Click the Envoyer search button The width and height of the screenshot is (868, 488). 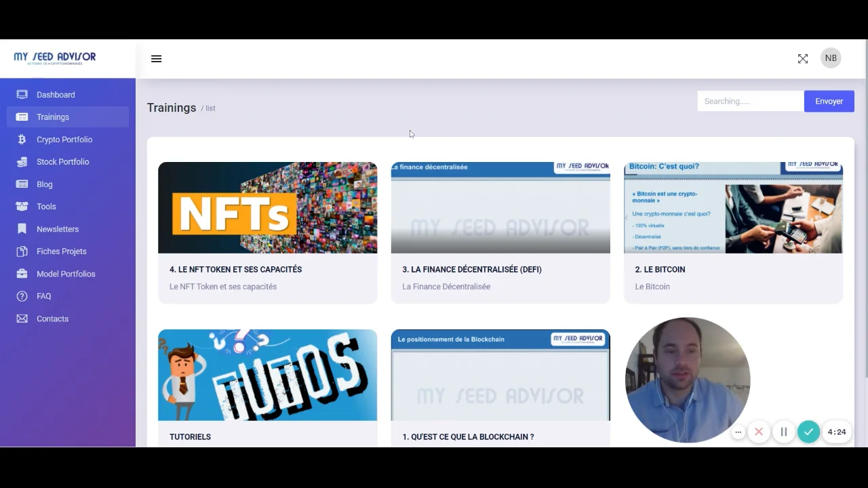click(x=829, y=101)
